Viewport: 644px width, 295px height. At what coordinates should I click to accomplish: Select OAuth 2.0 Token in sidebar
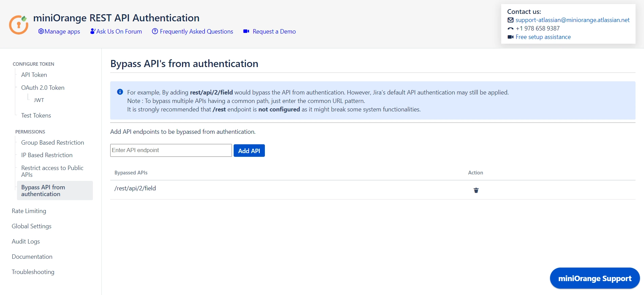pos(43,88)
